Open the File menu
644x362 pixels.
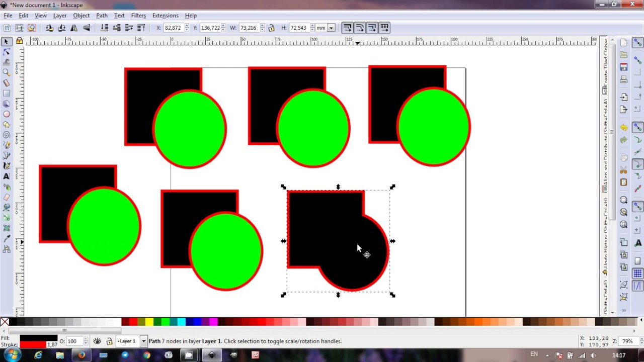(x=8, y=16)
